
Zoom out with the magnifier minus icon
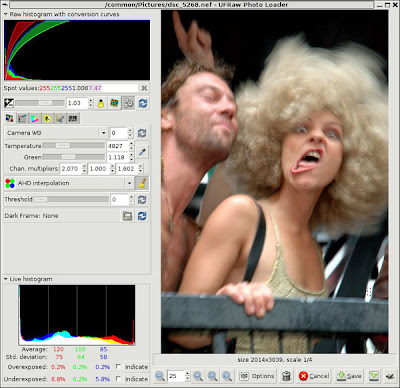pos(160,376)
